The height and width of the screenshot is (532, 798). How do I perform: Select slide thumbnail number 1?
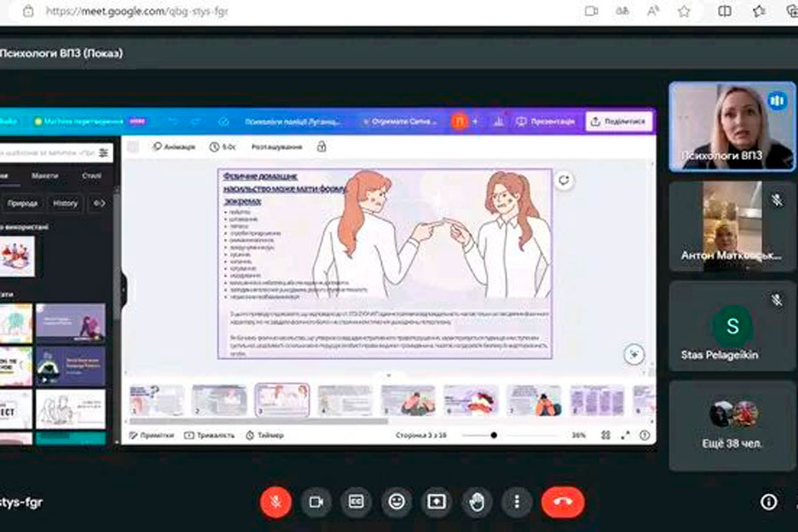coord(157,400)
